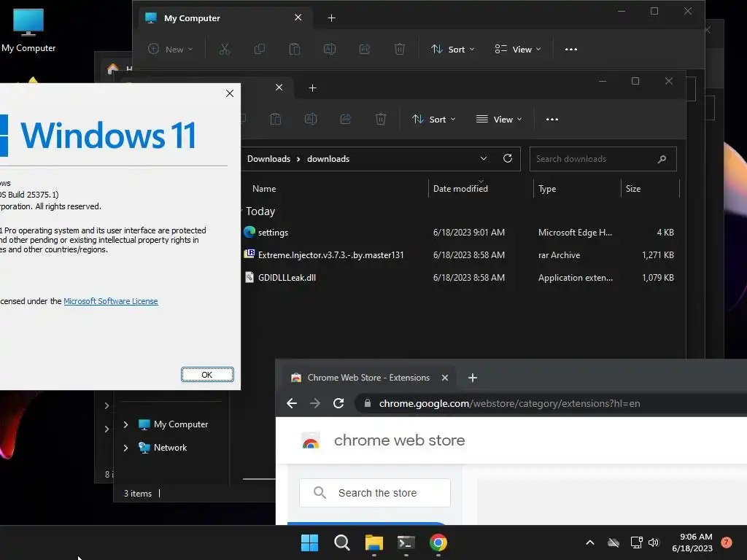Open File Explorer from taskbar
Viewport: 747px width, 560px height.
(x=374, y=542)
